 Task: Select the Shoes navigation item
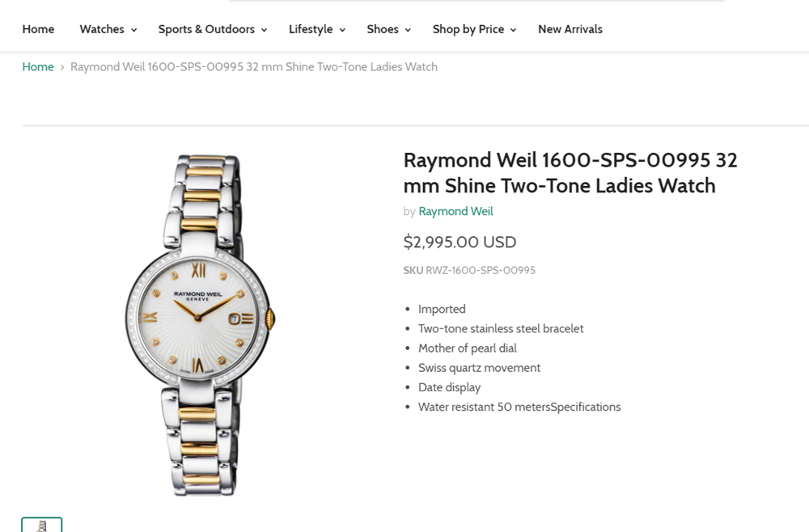click(383, 29)
